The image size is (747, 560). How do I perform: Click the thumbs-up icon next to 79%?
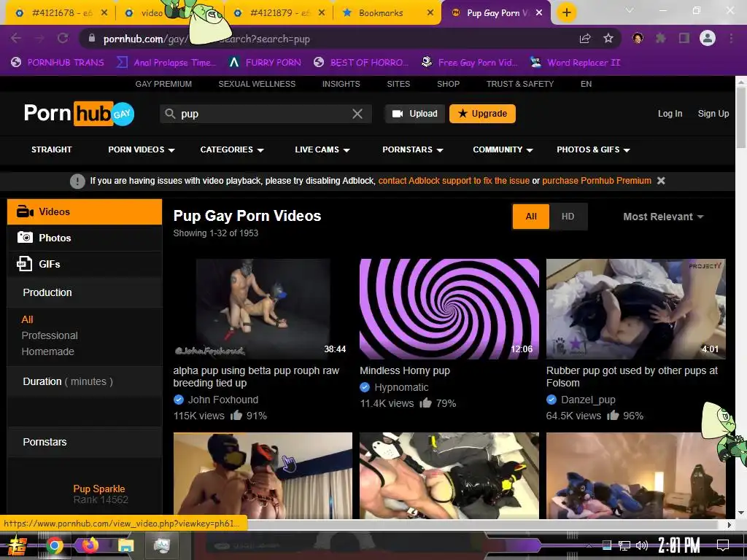click(x=425, y=402)
